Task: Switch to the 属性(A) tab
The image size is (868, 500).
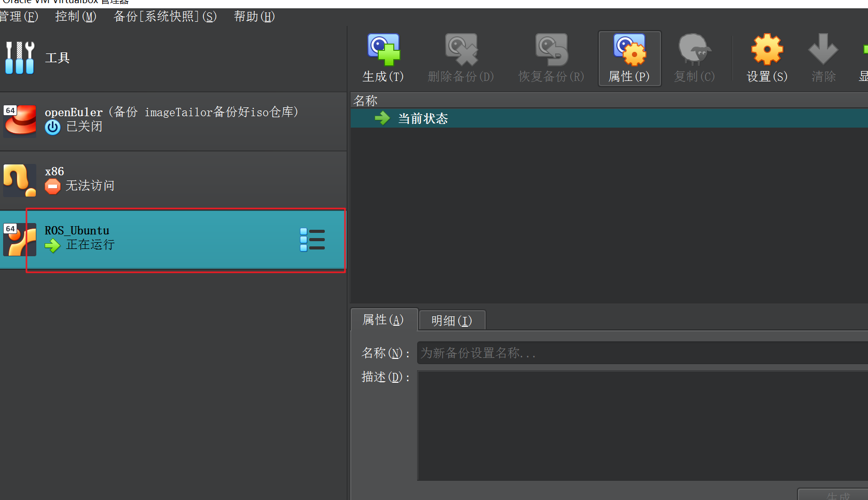Action: tap(383, 320)
